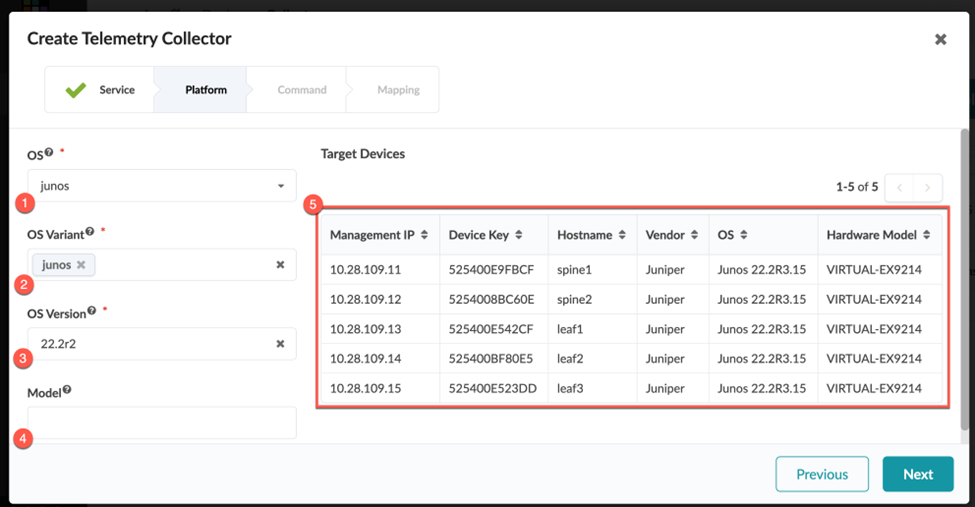Screen dimensions: 975x507
Task: Clear the OS Version 22.2r2 value
Action: (280, 344)
